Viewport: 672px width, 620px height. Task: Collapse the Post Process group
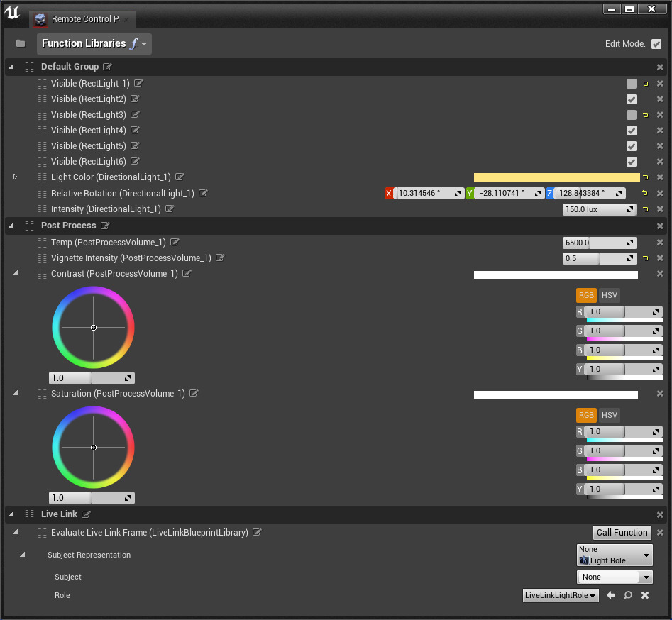11,226
